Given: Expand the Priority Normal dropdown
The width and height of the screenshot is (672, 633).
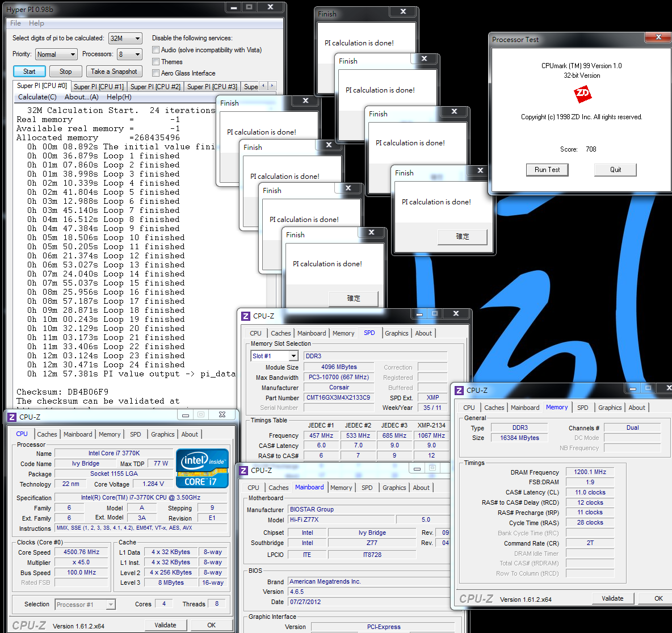Looking at the screenshot, I should (56, 55).
